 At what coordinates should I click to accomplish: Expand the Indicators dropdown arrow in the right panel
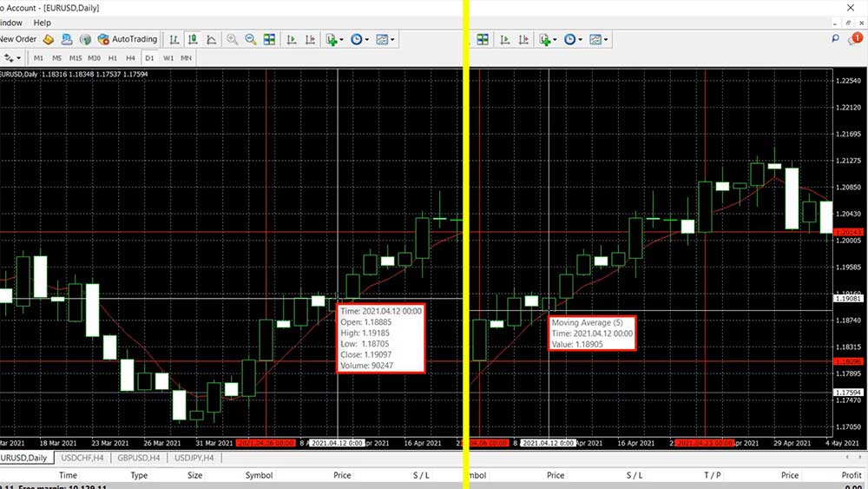[x=554, y=40]
